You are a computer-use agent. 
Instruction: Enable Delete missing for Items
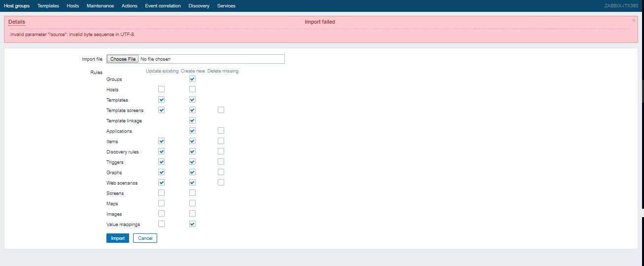[x=221, y=141]
